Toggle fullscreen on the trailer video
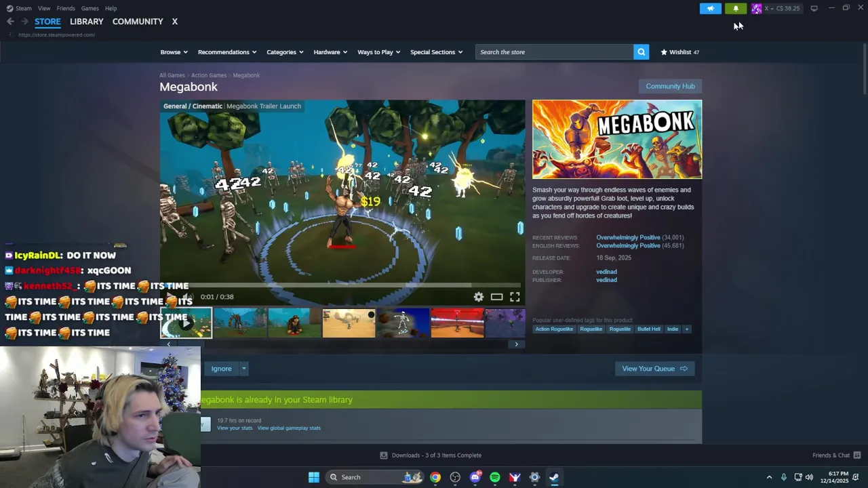 pos(515,297)
